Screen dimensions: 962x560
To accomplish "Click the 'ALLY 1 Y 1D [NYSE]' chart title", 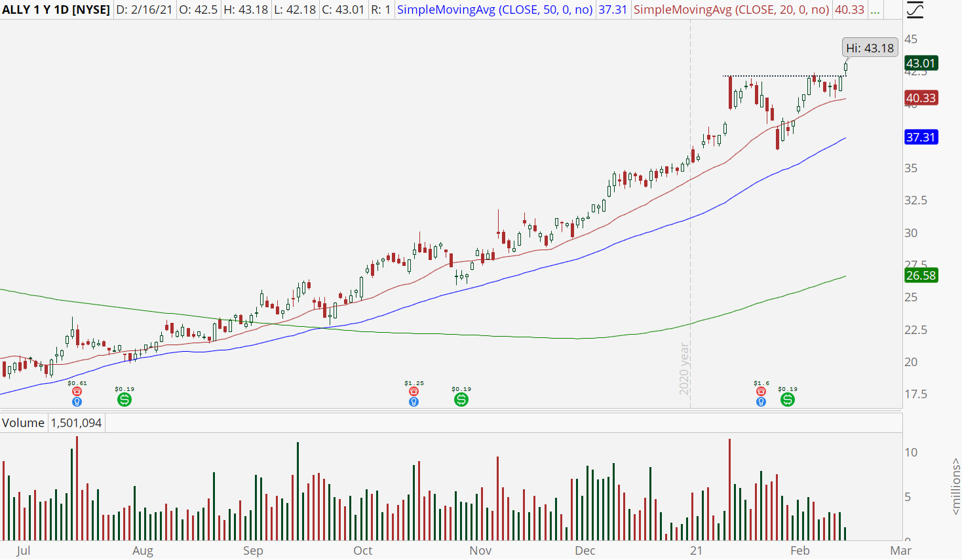I will coord(56,10).
